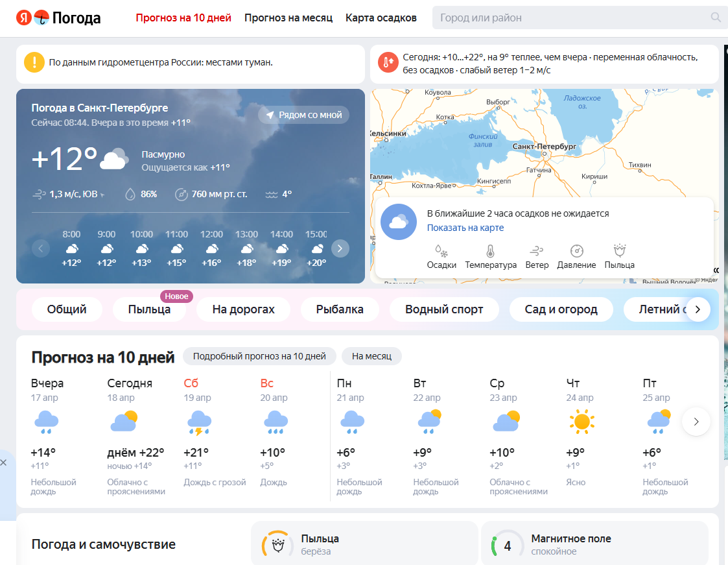The image size is (728, 565).
Task: Click the Город или район search field
Action: pos(570,18)
